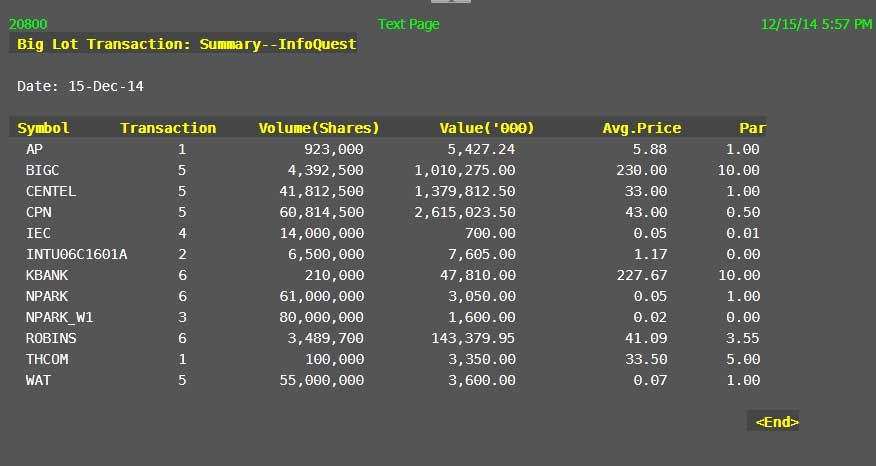Screen dimensions: 876x466
Task: Click the Par column header
Action: (752, 128)
